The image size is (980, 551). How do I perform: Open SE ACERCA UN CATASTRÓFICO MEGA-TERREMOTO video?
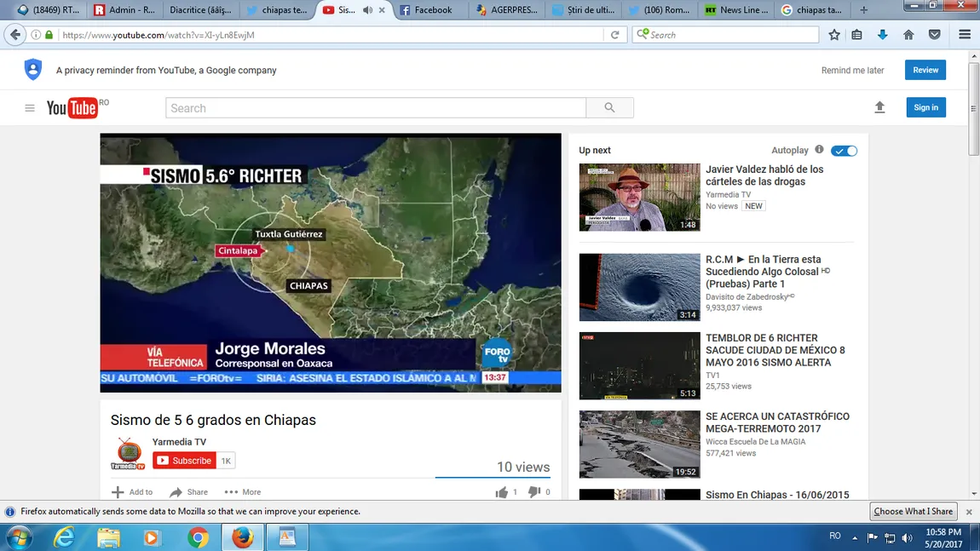tap(777, 422)
